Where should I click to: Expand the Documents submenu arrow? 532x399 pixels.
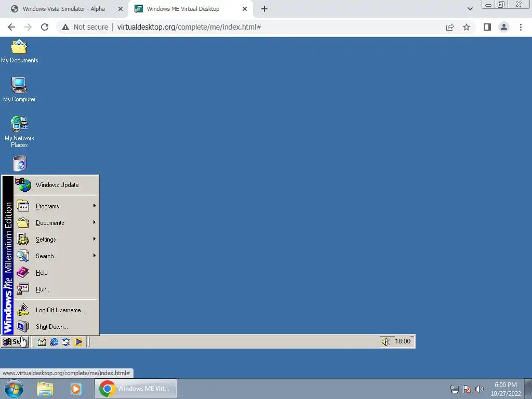pyautogui.click(x=95, y=222)
